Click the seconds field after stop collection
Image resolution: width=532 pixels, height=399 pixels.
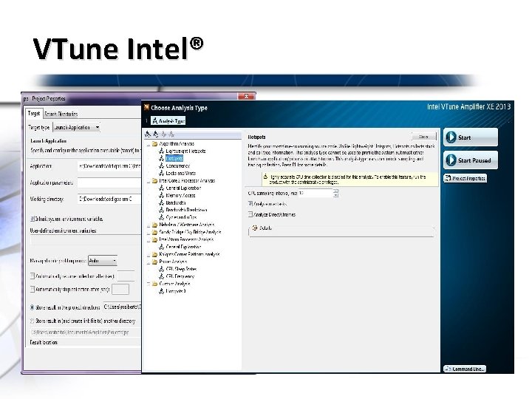120,290
